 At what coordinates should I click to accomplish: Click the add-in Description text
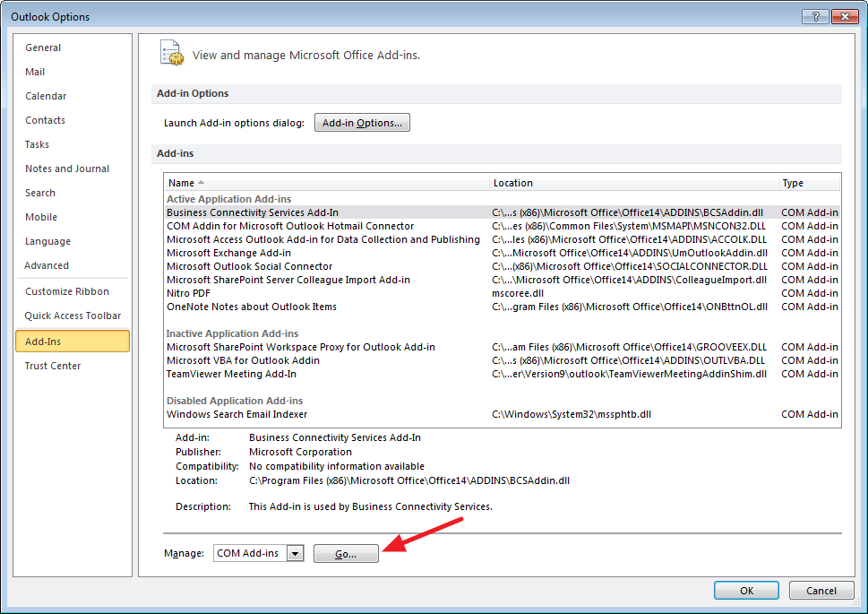coord(370,506)
